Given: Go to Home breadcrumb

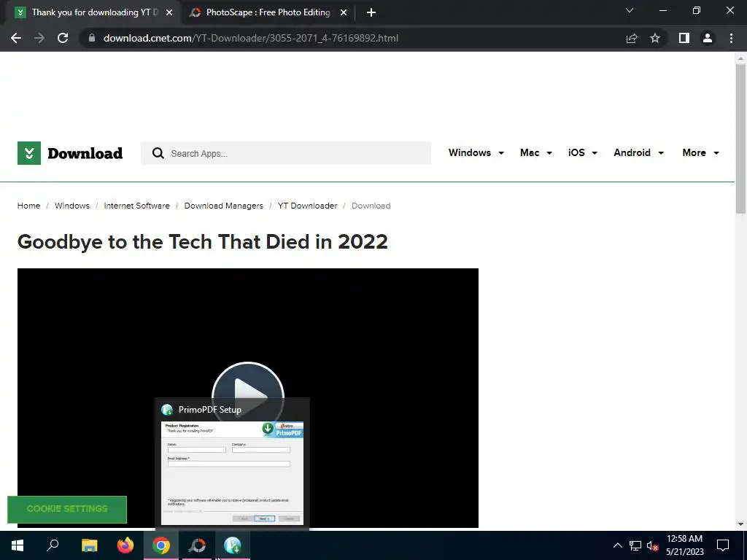Looking at the screenshot, I should click(28, 206).
